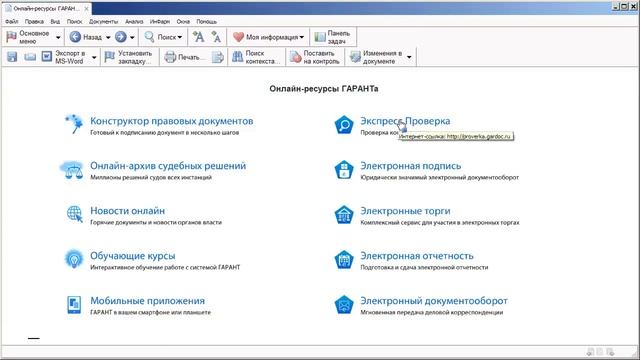Print using the Печать printer icon
Screen dimensions: 640x360
(x=170, y=57)
